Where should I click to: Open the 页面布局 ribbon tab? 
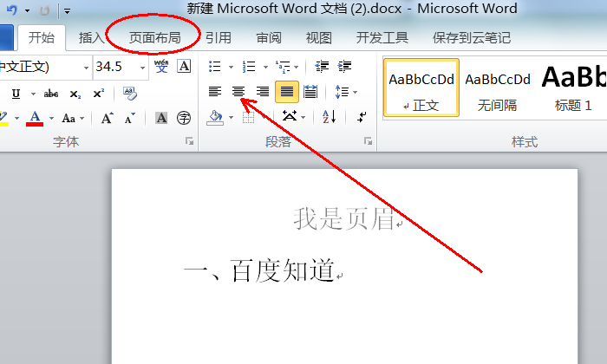pyautogui.click(x=154, y=38)
